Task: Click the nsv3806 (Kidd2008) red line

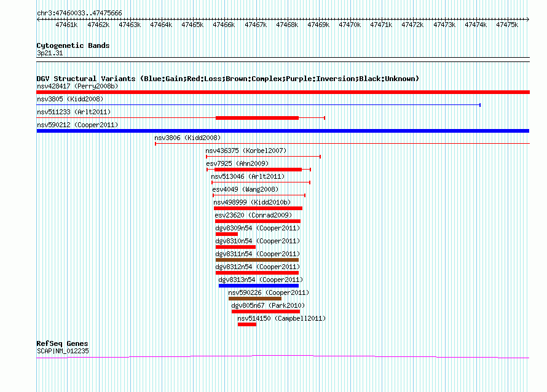Action: click(342, 144)
